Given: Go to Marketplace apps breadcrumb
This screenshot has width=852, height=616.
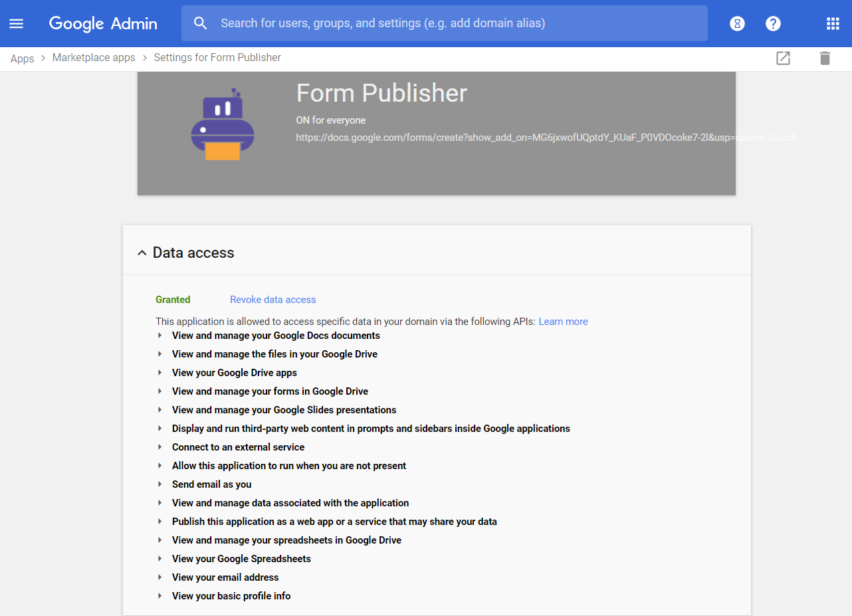Looking at the screenshot, I should (94, 58).
